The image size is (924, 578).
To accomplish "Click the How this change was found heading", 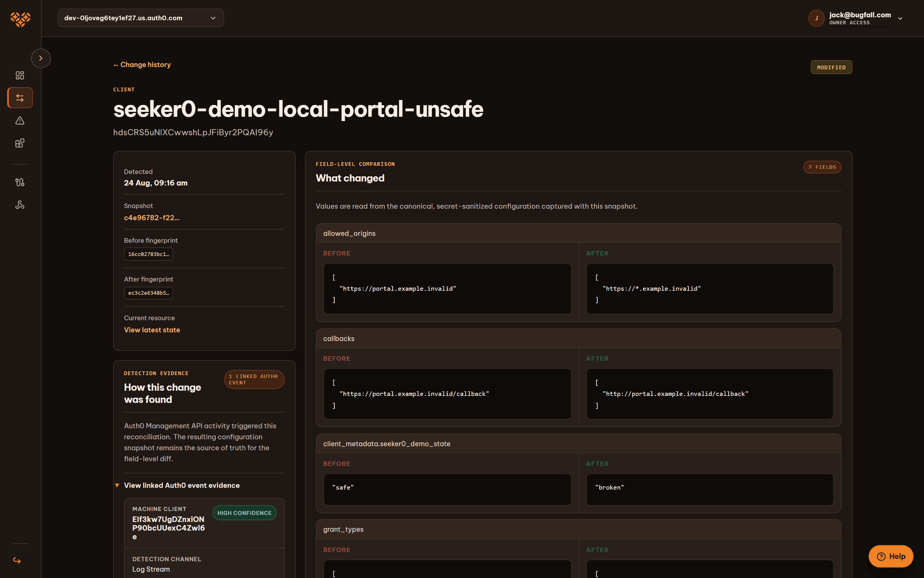I will point(162,393).
